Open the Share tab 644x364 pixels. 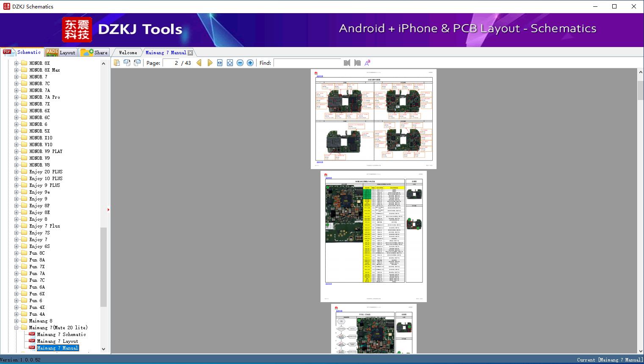pyautogui.click(x=94, y=53)
